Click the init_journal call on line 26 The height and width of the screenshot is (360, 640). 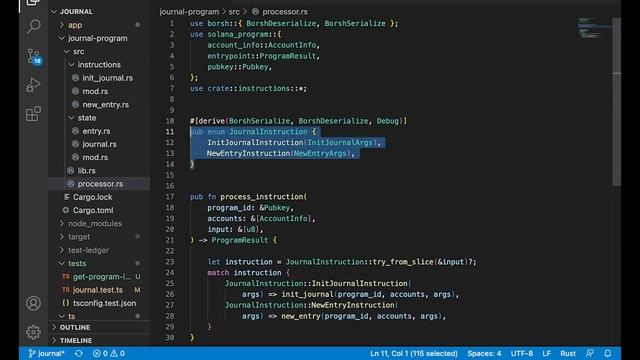(307, 294)
